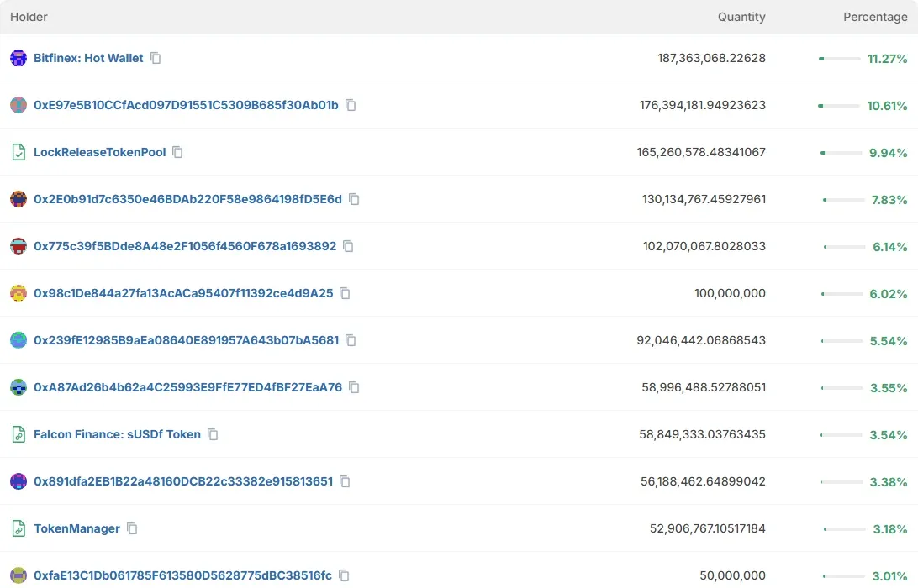918x588 pixels.
Task: Copy address 0xfaE13C1Db061785F613580D5628775dBC38516fc
Action: 345,575
